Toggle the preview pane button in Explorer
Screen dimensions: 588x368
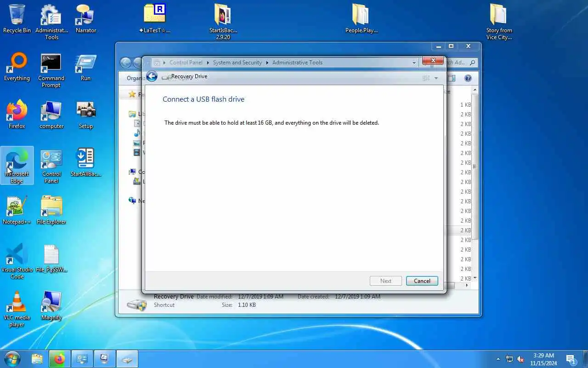click(x=452, y=78)
